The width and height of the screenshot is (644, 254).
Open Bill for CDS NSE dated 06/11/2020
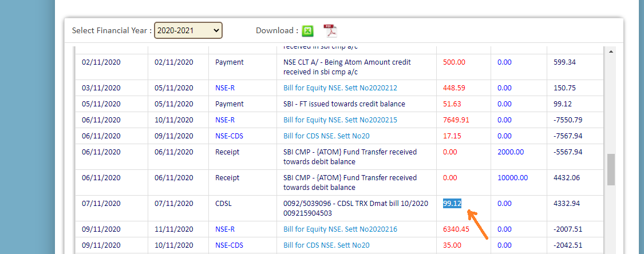[326, 136]
